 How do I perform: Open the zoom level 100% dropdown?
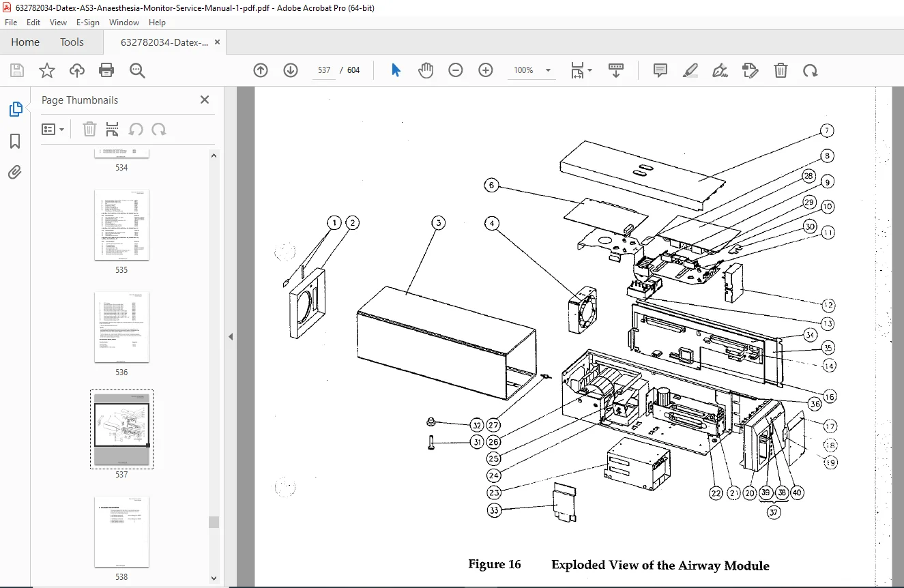point(533,70)
